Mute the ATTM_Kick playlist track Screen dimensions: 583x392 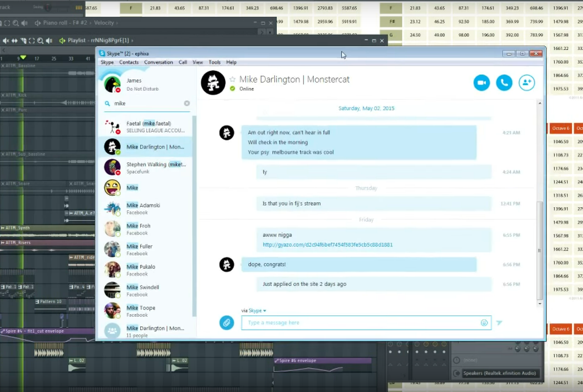[3, 95]
